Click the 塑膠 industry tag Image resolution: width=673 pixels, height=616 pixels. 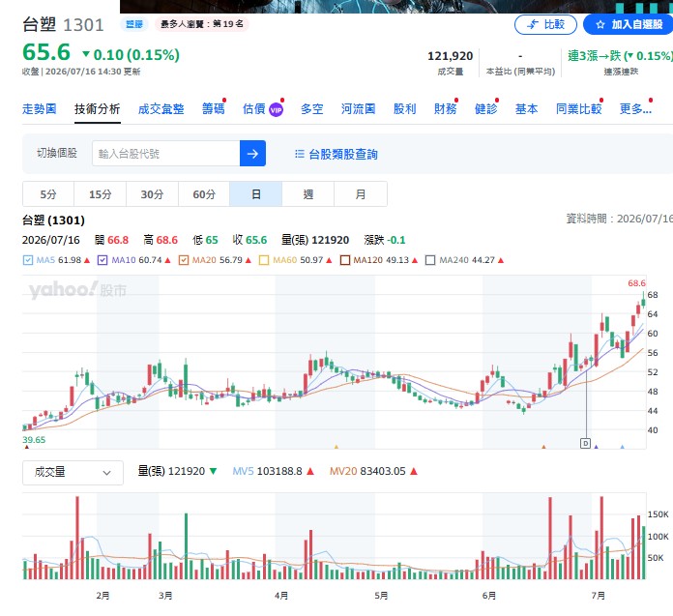[x=133, y=24]
